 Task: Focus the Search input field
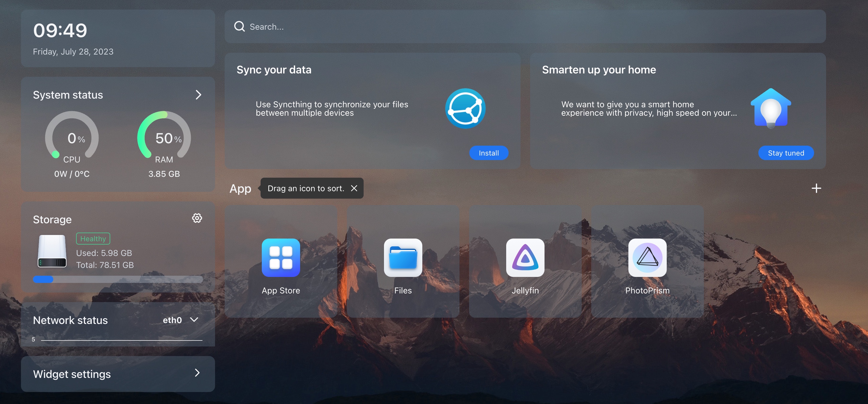tap(525, 26)
